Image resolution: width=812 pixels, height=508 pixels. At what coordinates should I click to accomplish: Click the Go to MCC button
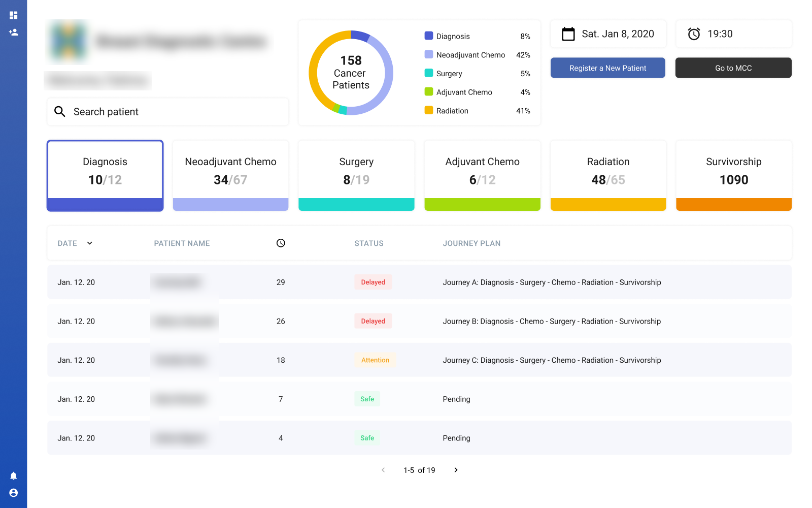pos(733,68)
